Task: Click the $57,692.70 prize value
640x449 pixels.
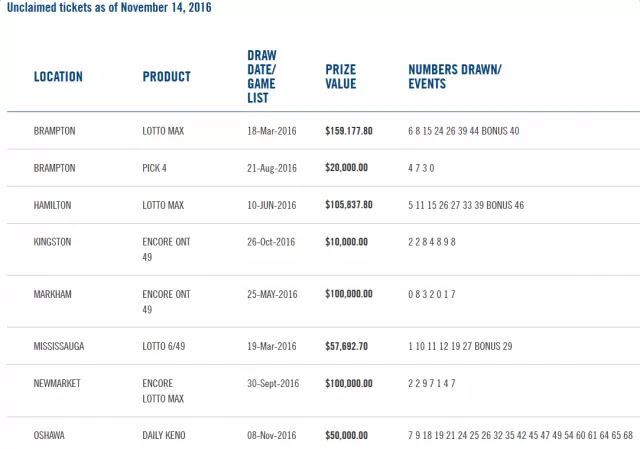Action: tap(346, 346)
